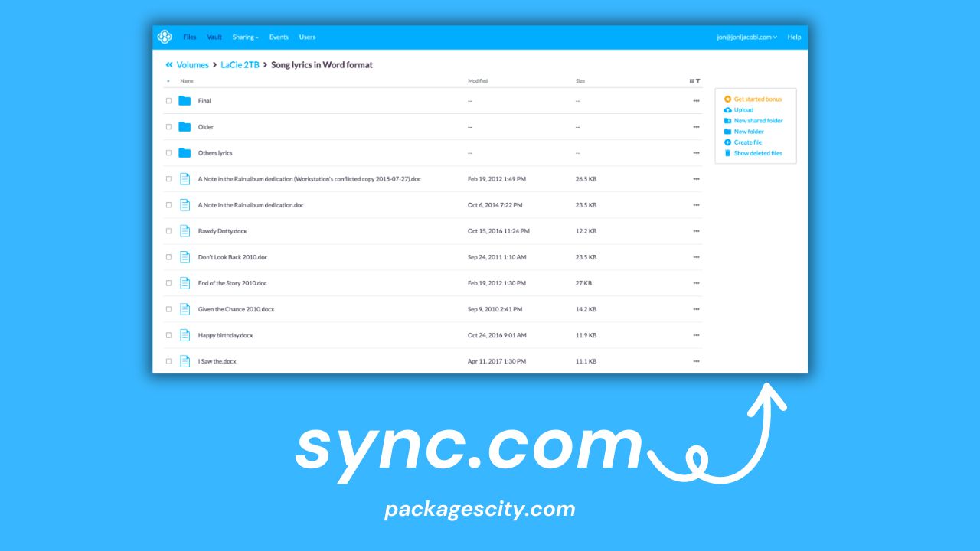Click the Sync logo icon
The height and width of the screenshot is (551, 980).
165,37
